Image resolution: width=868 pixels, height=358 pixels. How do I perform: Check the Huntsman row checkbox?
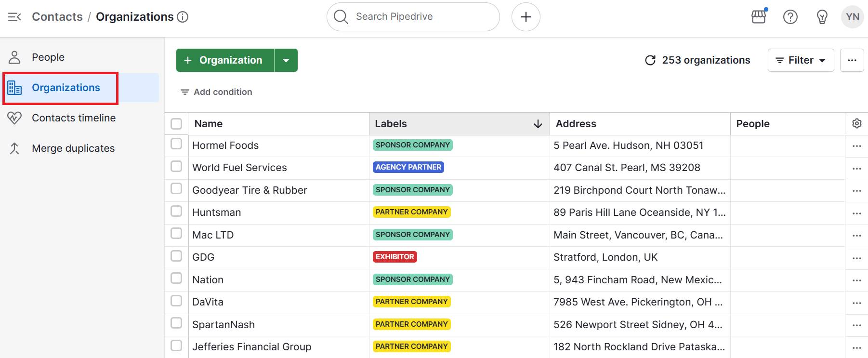(176, 211)
